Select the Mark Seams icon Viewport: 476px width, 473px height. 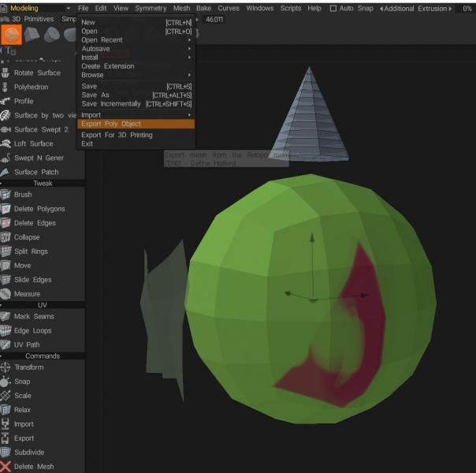6,316
